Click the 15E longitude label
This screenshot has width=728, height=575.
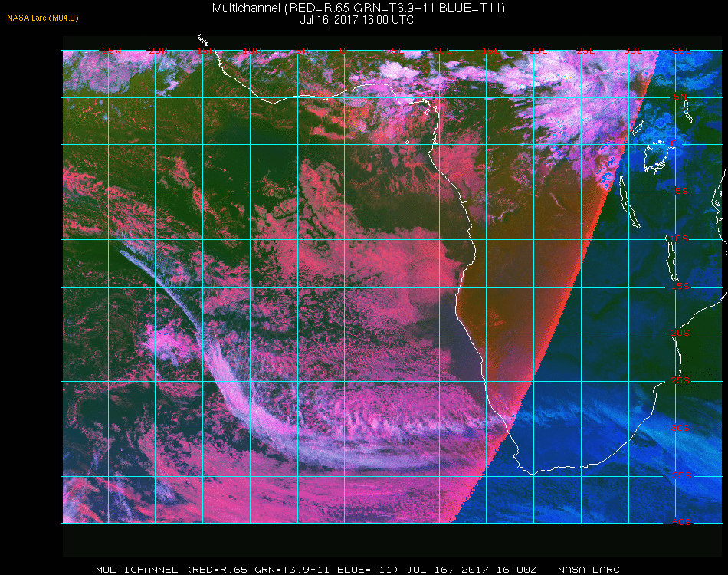(x=490, y=51)
